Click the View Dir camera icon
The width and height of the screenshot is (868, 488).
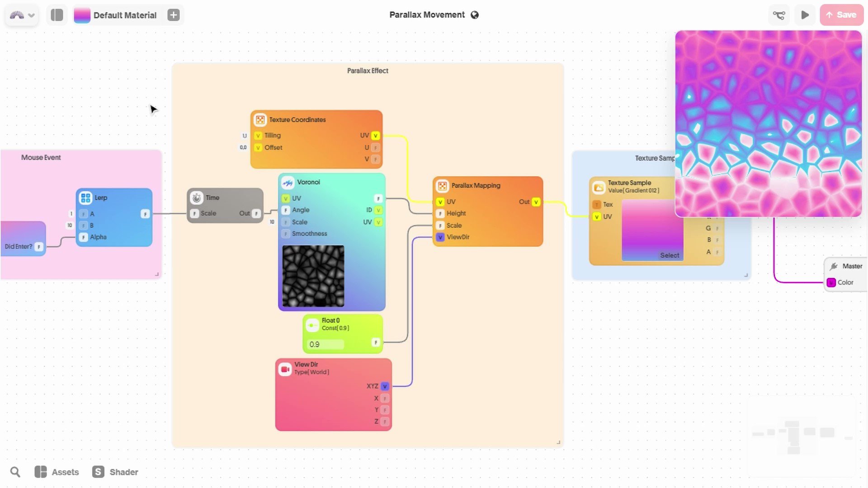285,369
